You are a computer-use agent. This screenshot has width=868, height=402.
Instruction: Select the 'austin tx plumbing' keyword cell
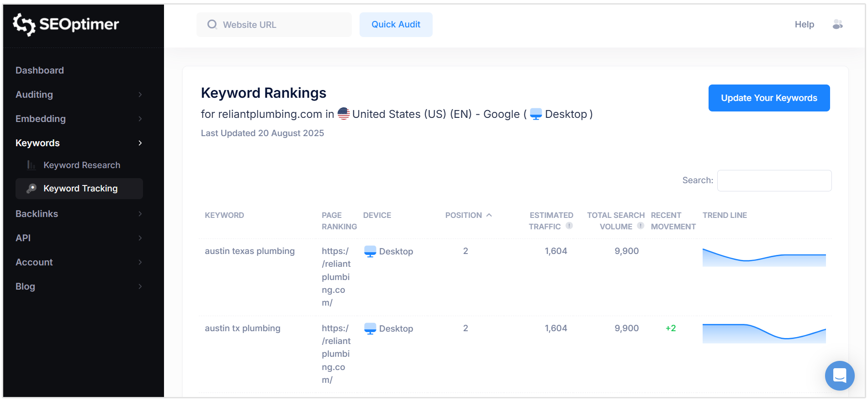click(x=242, y=328)
